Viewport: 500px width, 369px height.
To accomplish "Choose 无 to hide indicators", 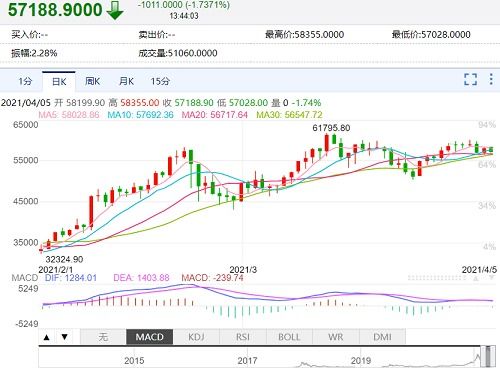I will (x=103, y=337).
